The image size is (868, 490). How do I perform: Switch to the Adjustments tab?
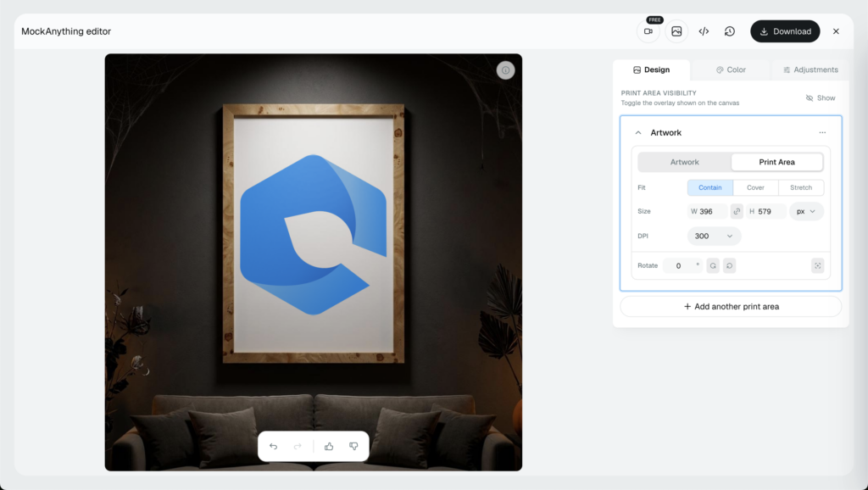tap(810, 70)
